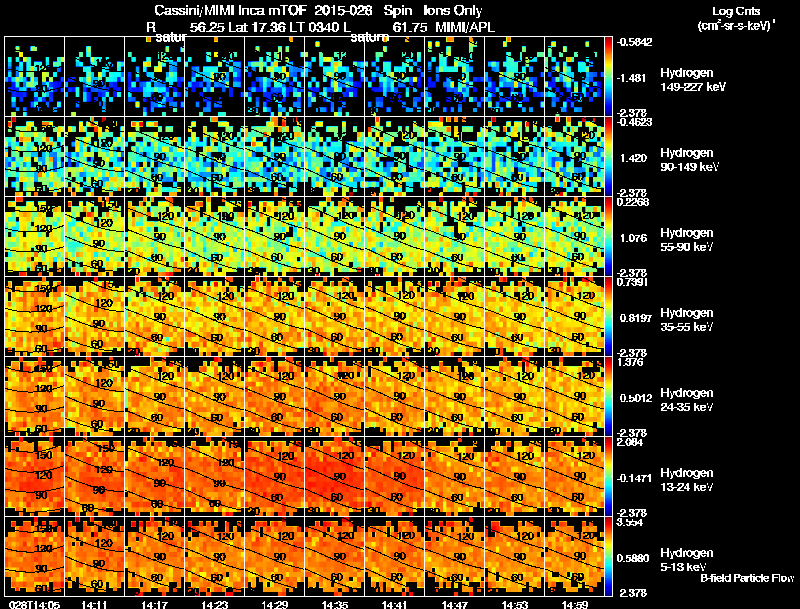
Task: Select the color bar beside Hydrogen 149-227 keV
Action: (x=608, y=77)
